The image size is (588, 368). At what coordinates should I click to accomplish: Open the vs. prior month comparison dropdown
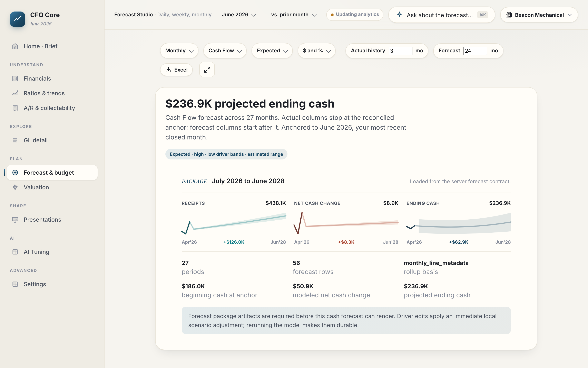pyautogui.click(x=294, y=15)
